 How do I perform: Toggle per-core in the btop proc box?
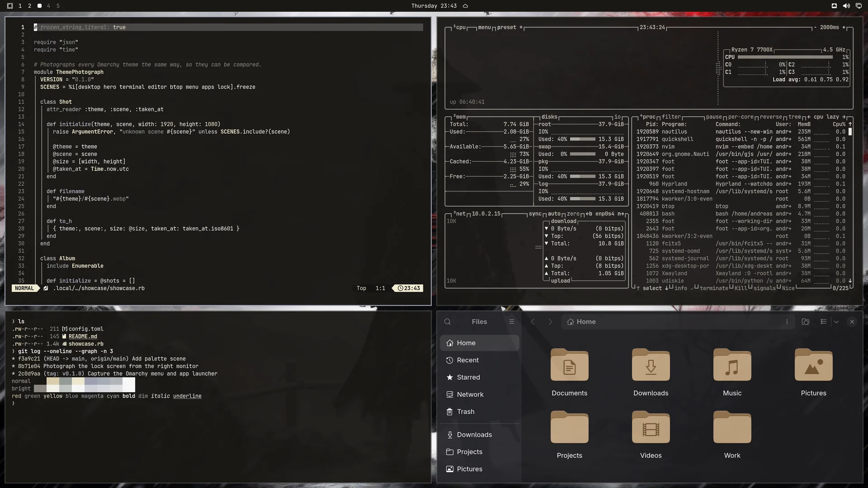click(741, 117)
